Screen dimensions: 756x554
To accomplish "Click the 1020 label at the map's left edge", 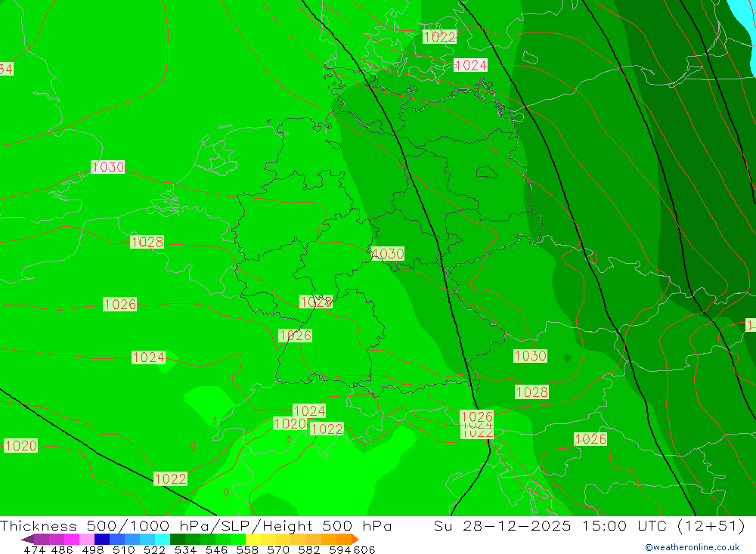I will coord(20,445).
